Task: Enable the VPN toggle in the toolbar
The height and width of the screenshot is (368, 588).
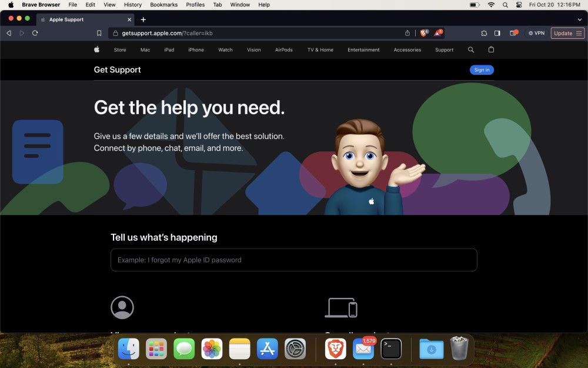Action: point(536,33)
